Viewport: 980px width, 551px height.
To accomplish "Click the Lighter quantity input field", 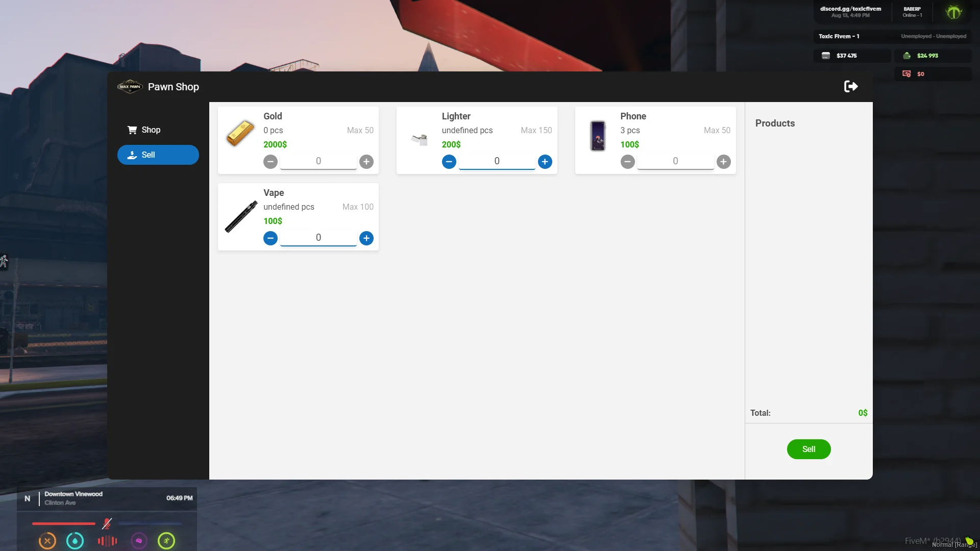I will click(x=497, y=161).
